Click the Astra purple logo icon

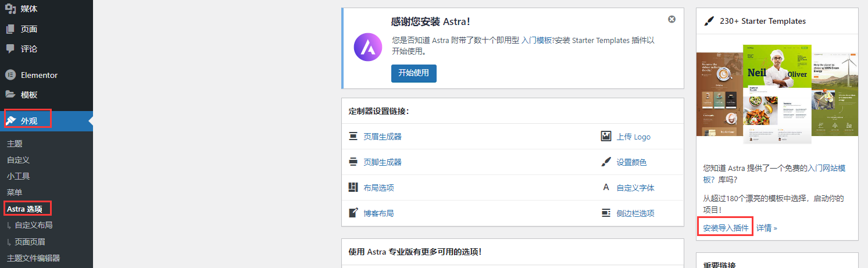click(x=368, y=47)
